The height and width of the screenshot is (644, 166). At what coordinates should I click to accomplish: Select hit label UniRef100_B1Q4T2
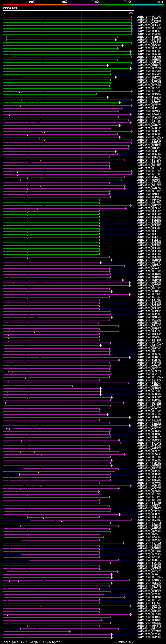(x=149, y=65)
